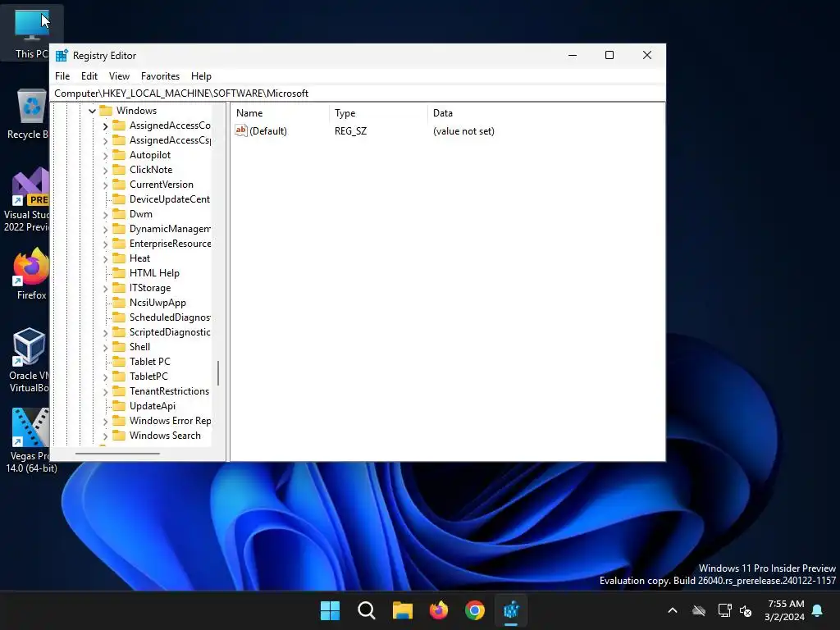This screenshot has height=630, width=840.
Task: Show hidden system tray icons
Action: (673, 610)
